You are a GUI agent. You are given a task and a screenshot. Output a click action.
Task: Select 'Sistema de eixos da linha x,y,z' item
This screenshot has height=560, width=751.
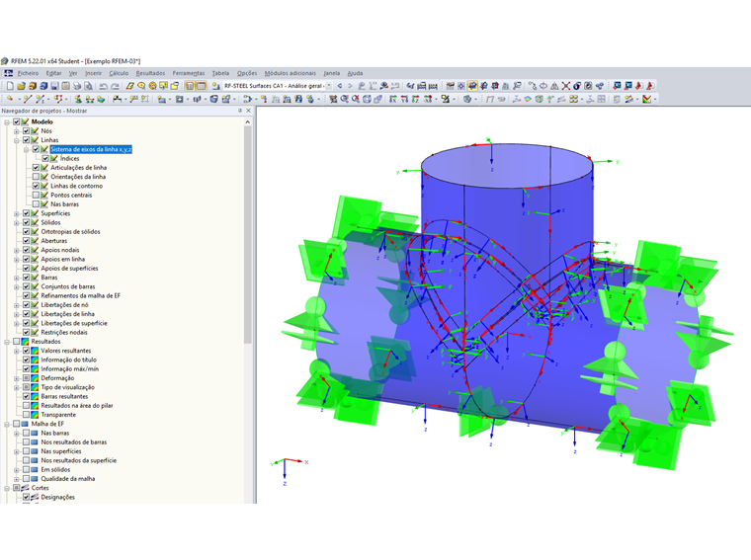(x=91, y=149)
